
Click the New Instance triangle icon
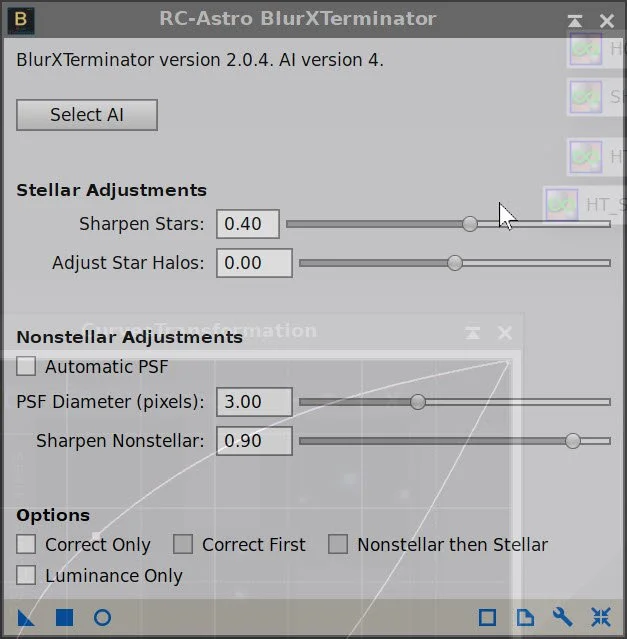[x=26, y=618]
